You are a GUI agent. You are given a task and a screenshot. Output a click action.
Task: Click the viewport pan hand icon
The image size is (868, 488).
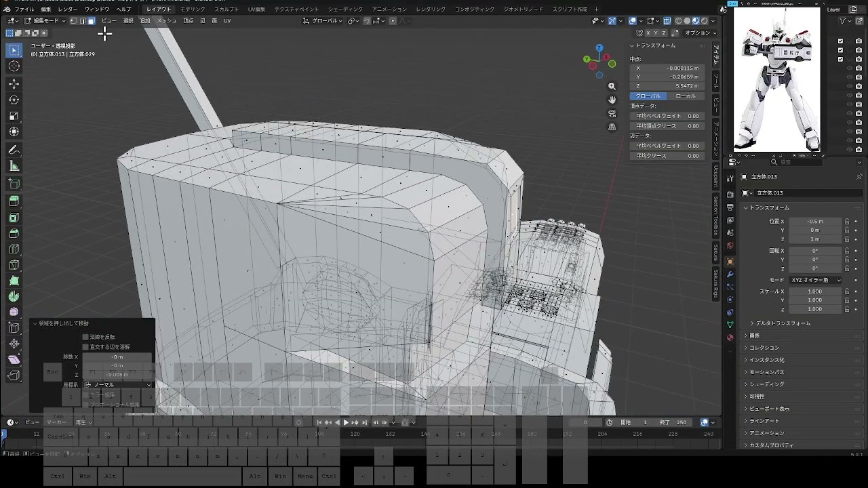612,100
